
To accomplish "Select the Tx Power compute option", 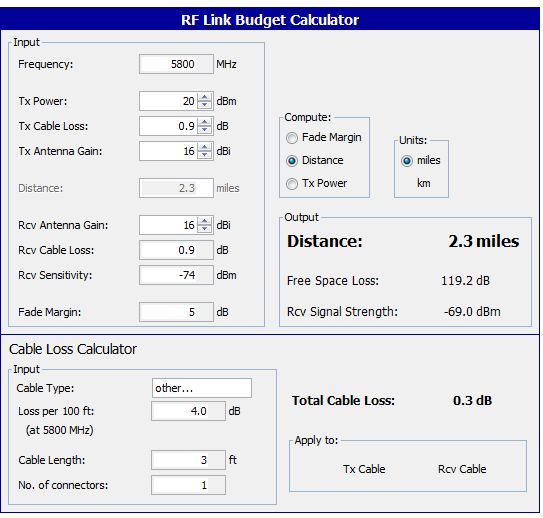I will 292,184.
